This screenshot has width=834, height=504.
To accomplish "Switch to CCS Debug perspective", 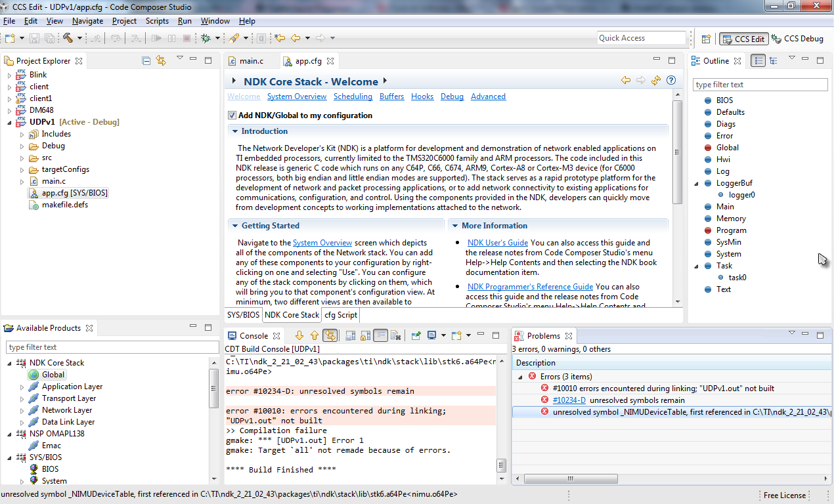I will pyautogui.click(x=797, y=39).
